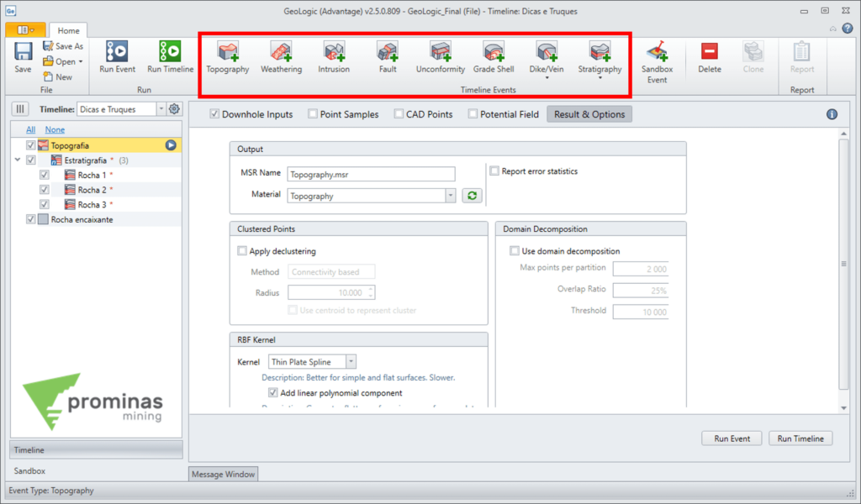
Task: Click the Run Timeline button at bottom
Action: click(x=800, y=438)
